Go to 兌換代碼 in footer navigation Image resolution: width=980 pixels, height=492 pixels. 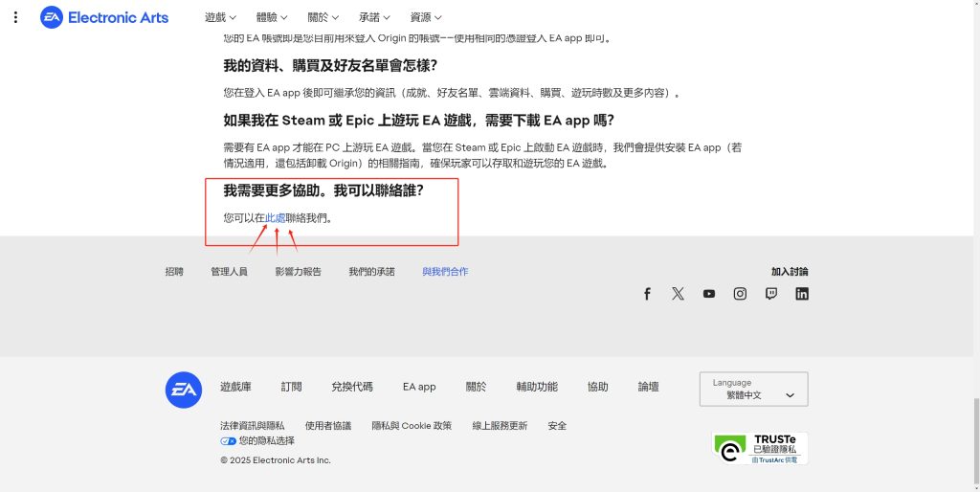(352, 387)
